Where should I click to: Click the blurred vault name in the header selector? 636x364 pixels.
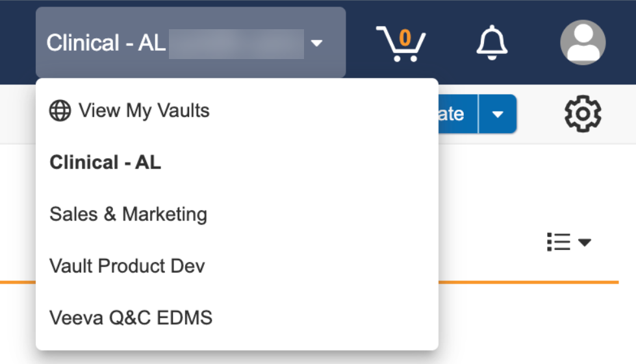click(236, 43)
